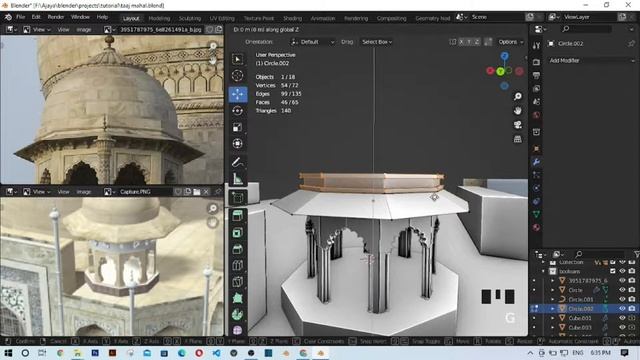This screenshot has height=360, width=640.
Task: Activate the Rotate tool
Action: pyautogui.click(x=238, y=111)
